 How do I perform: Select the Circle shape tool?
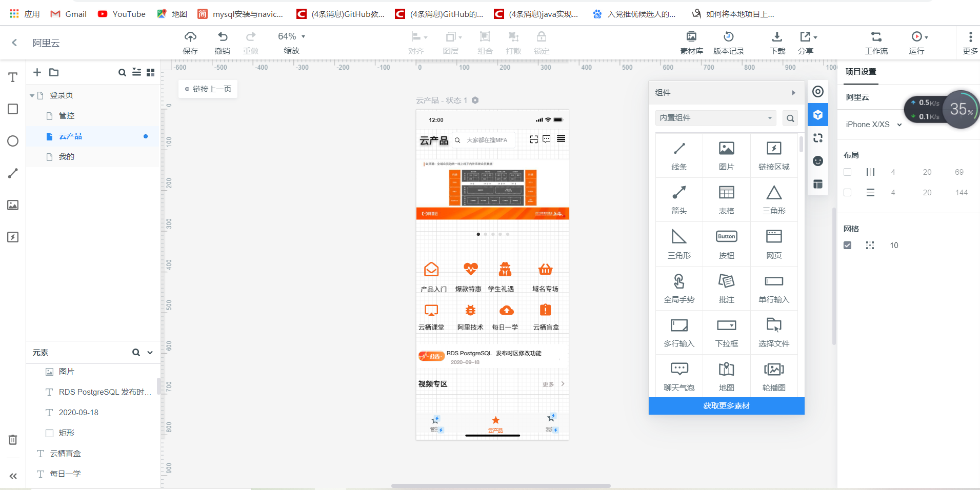point(13,141)
